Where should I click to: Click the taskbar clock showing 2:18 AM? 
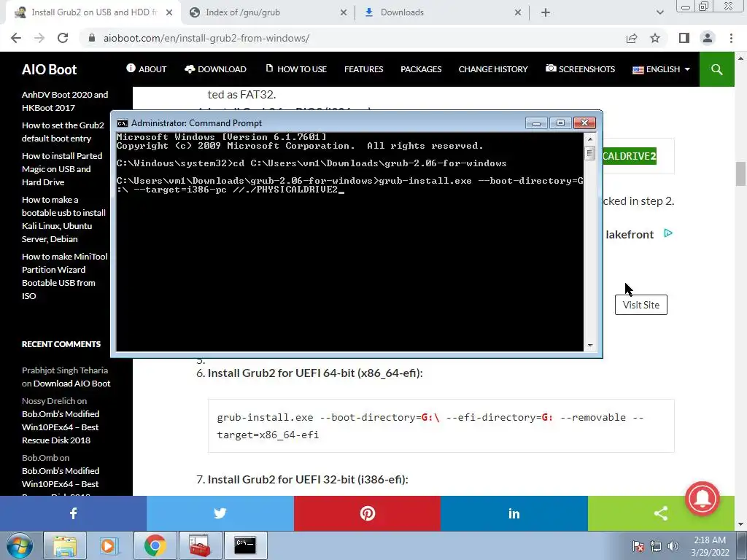click(x=710, y=546)
